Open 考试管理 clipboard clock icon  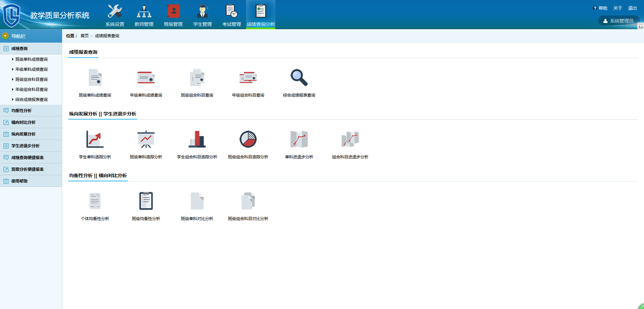(x=232, y=11)
